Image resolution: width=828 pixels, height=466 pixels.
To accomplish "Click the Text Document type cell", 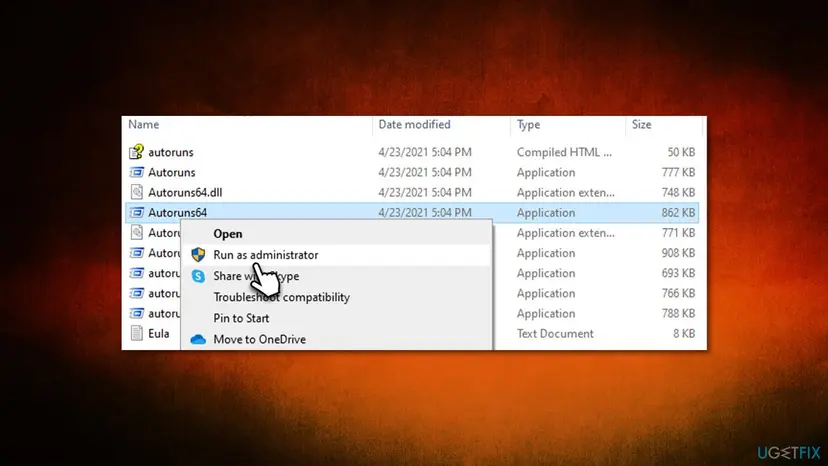I will (x=555, y=333).
